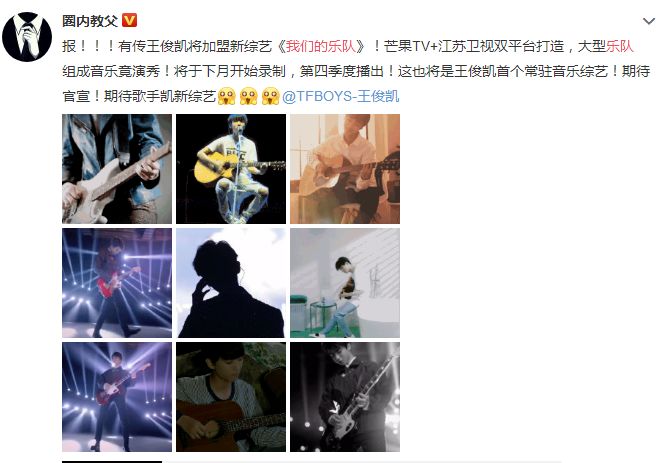This screenshot has width=656, height=463.
Task: Click the post text starting with 报
Action: (x=356, y=71)
